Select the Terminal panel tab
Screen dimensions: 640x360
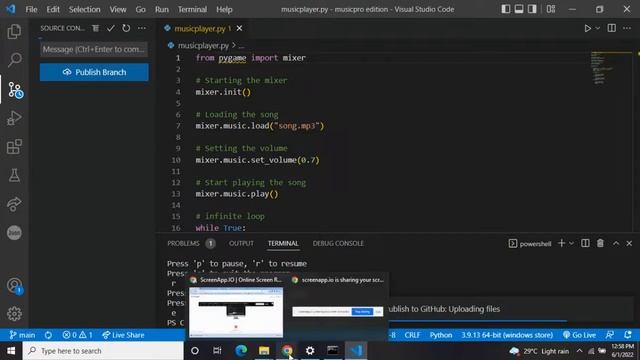[283, 243]
